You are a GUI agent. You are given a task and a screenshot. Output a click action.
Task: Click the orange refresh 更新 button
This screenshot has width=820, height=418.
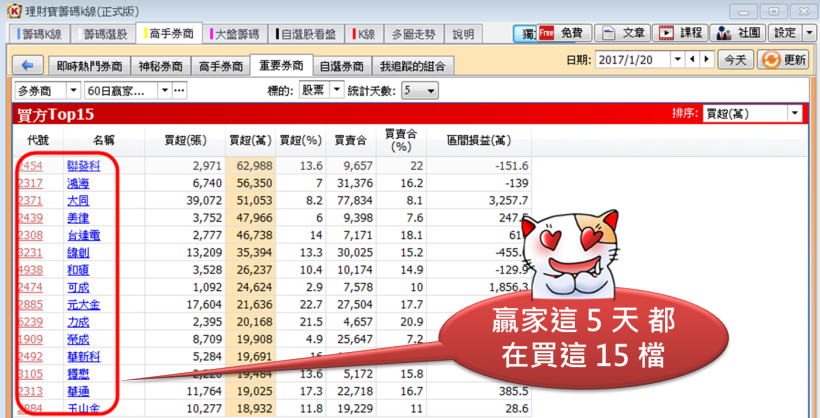point(783,60)
